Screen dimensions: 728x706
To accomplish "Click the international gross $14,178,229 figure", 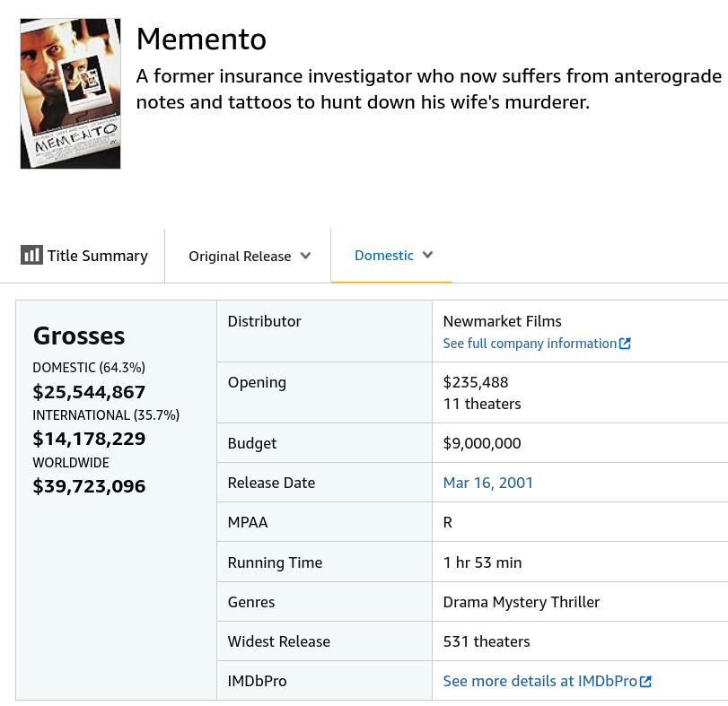I will click(x=89, y=439).
